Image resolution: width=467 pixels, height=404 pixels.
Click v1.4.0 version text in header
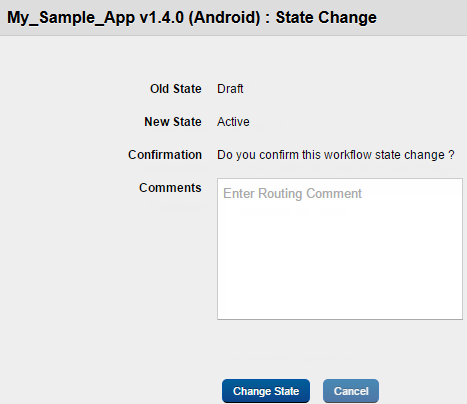pos(162,17)
